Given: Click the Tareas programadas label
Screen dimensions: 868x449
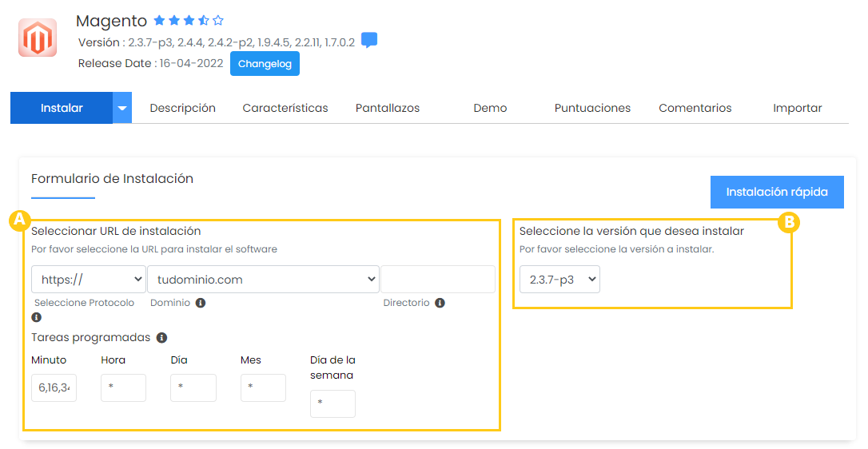Looking at the screenshot, I should (x=91, y=338).
